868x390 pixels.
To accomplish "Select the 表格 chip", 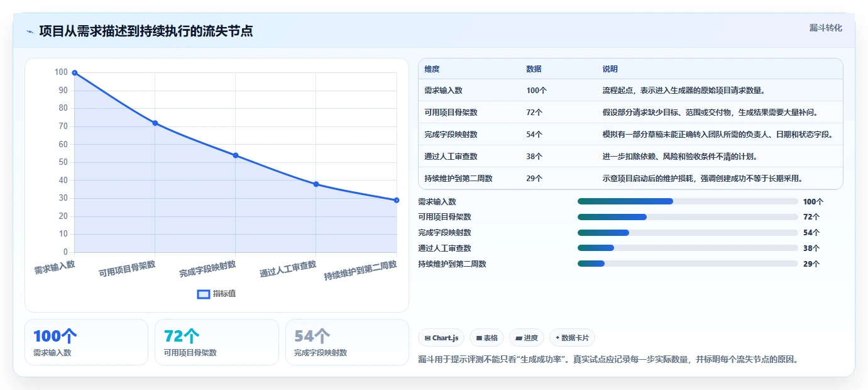I will 486,338.
